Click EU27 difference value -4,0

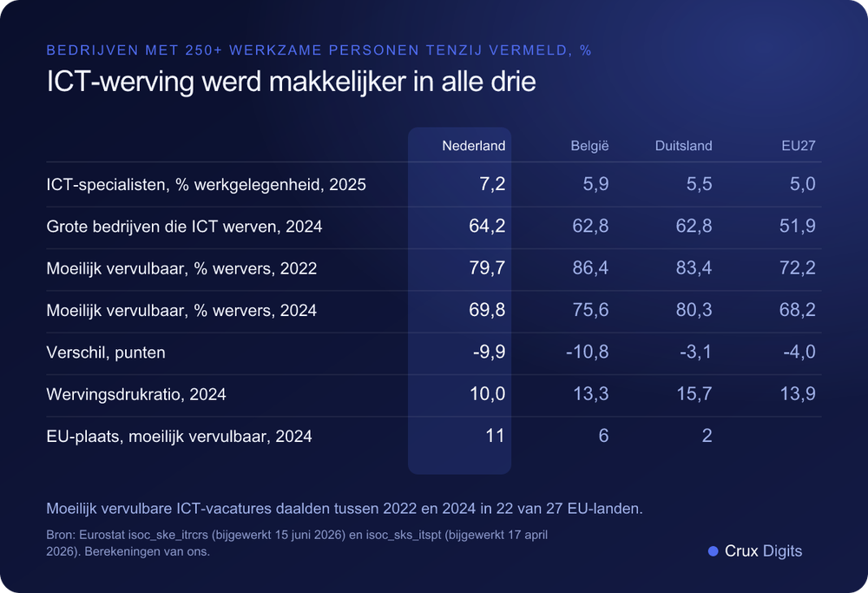click(x=799, y=353)
